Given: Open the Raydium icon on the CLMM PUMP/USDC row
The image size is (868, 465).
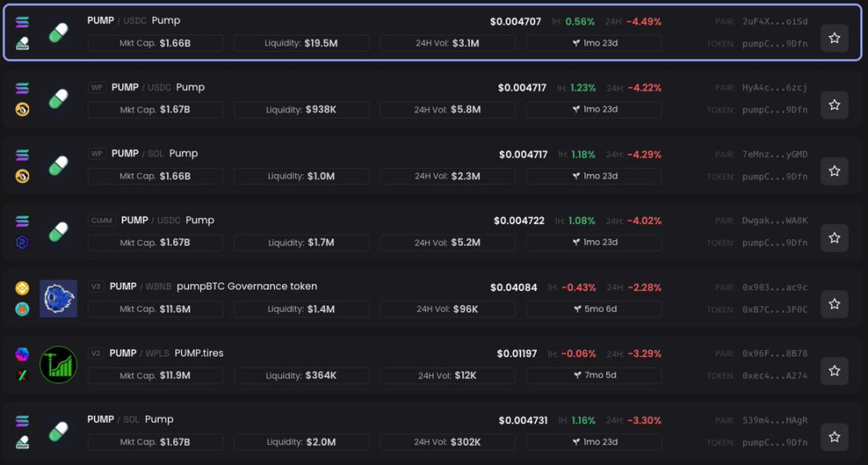Looking at the screenshot, I should 22,243.
